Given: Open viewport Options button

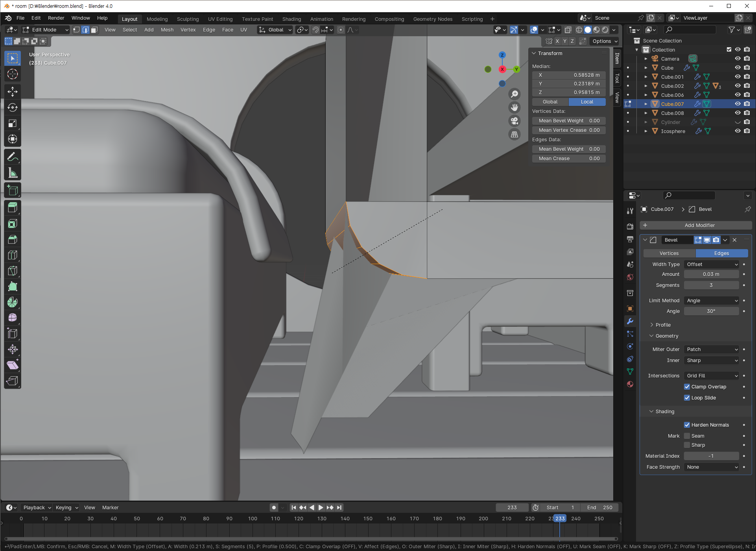Looking at the screenshot, I should pos(605,41).
